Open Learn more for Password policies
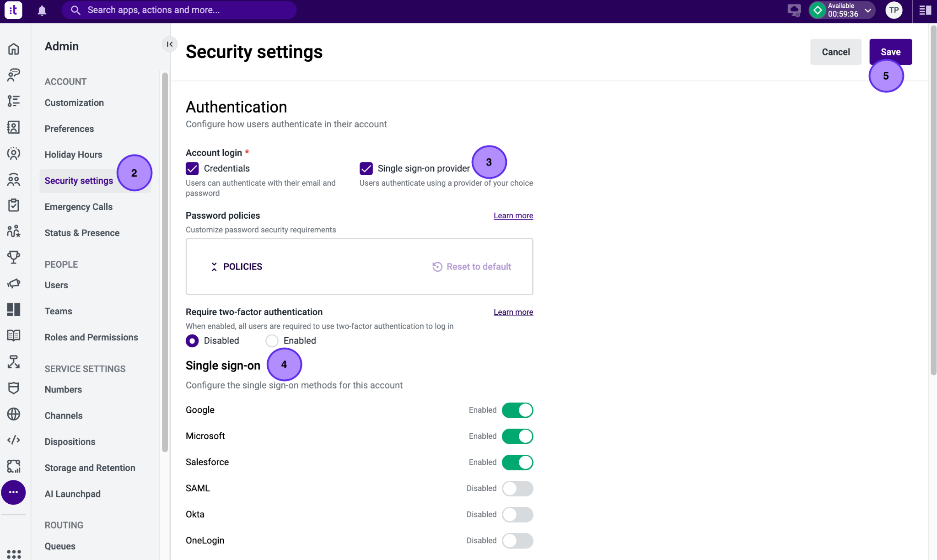937x560 pixels. 513,215
